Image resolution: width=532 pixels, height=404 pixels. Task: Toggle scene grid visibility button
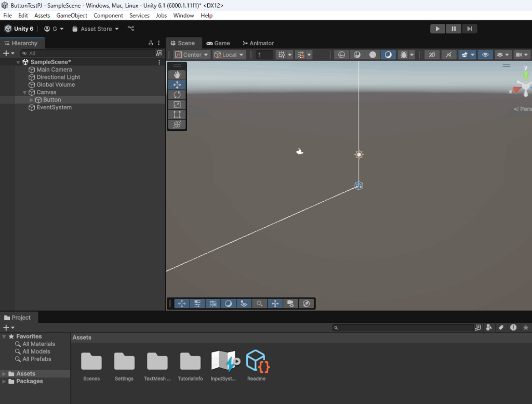pyautogui.click(x=282, y=55)
